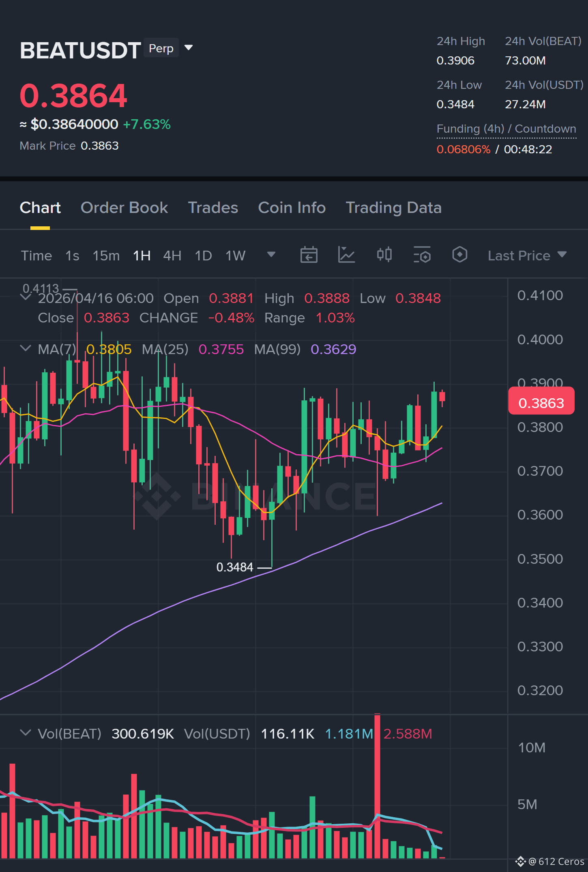Expand more time intervals dropdown arrow
Image resolution: width=588 pixels, height=872 pixels.
pos(271,254)
